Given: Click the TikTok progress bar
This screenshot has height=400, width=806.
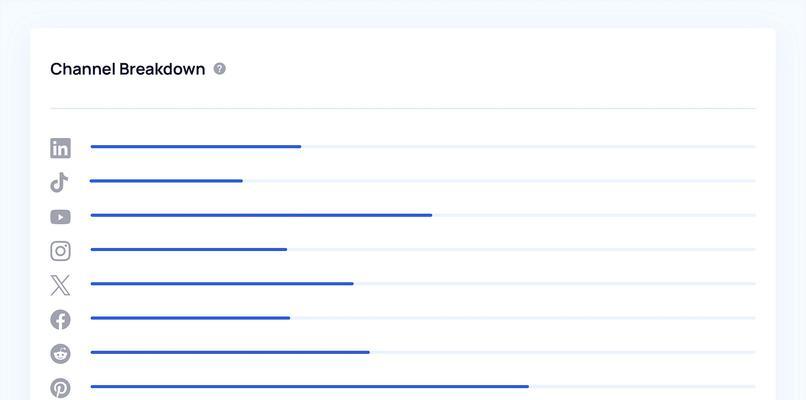Looking at the screenshot, I should [423, 181].
